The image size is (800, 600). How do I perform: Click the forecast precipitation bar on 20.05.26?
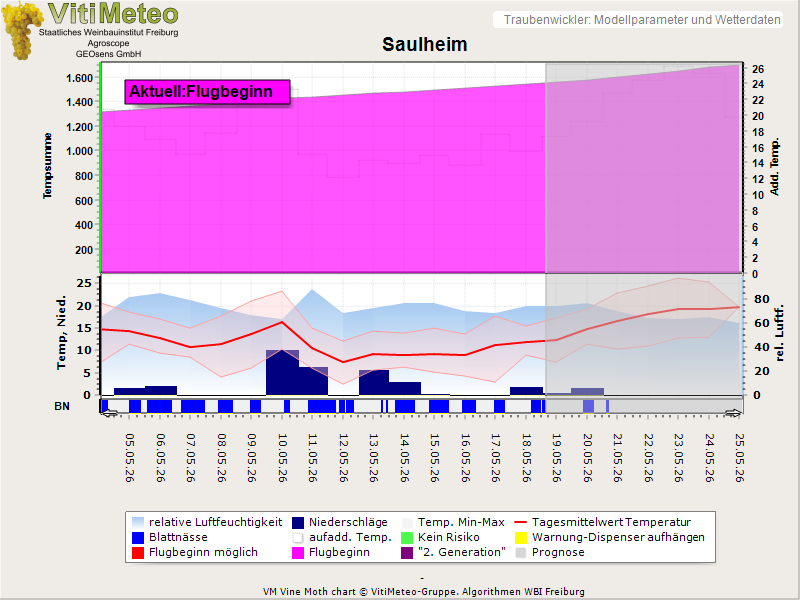587,391
